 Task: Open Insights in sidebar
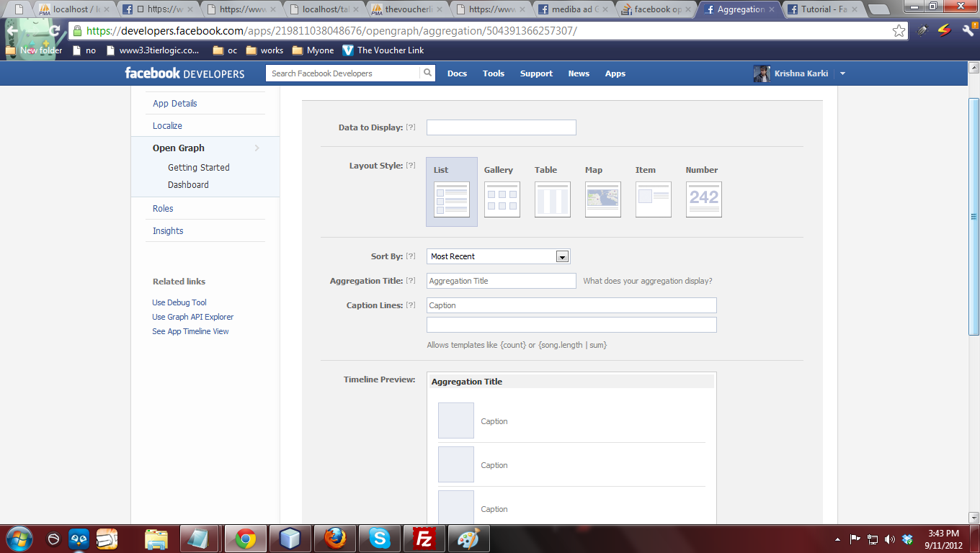[168, 231]
